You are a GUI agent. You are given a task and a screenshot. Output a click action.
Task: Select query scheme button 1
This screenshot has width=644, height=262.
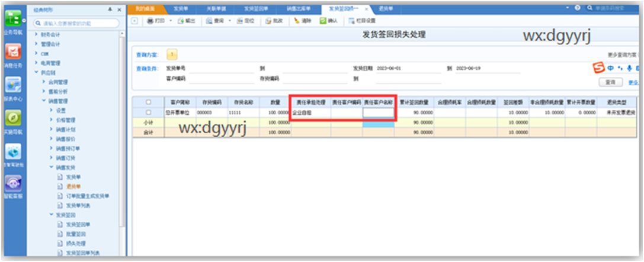point(172,54)
